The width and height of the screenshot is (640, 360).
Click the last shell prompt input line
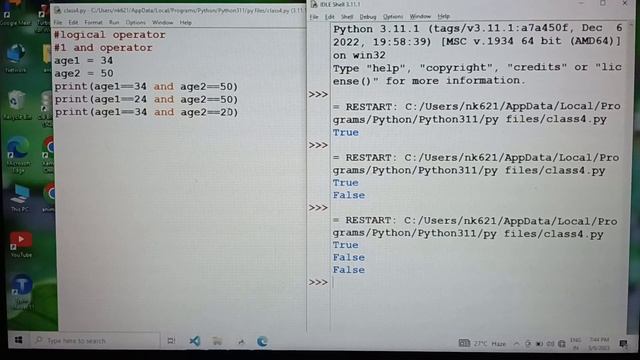point(478,282)
